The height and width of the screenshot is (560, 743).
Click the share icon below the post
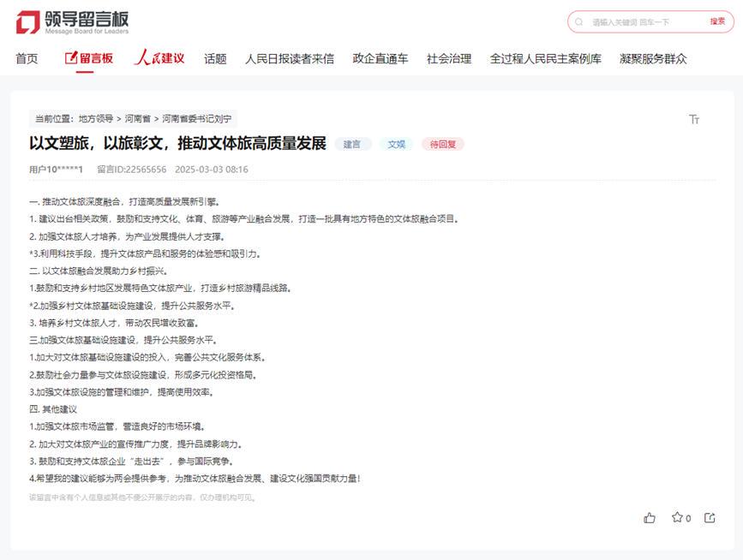tap(710, 517)
